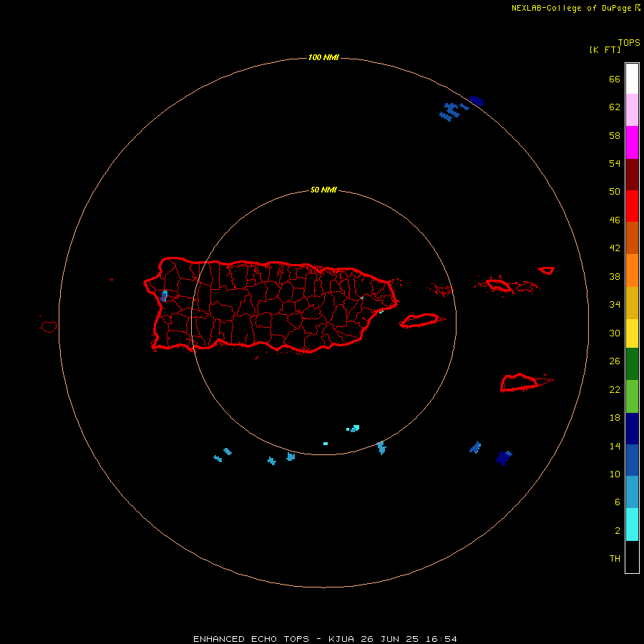Click the '[K FT]' units label
The height and width of the screenshot is (644, 644).
tap(605, 49)
